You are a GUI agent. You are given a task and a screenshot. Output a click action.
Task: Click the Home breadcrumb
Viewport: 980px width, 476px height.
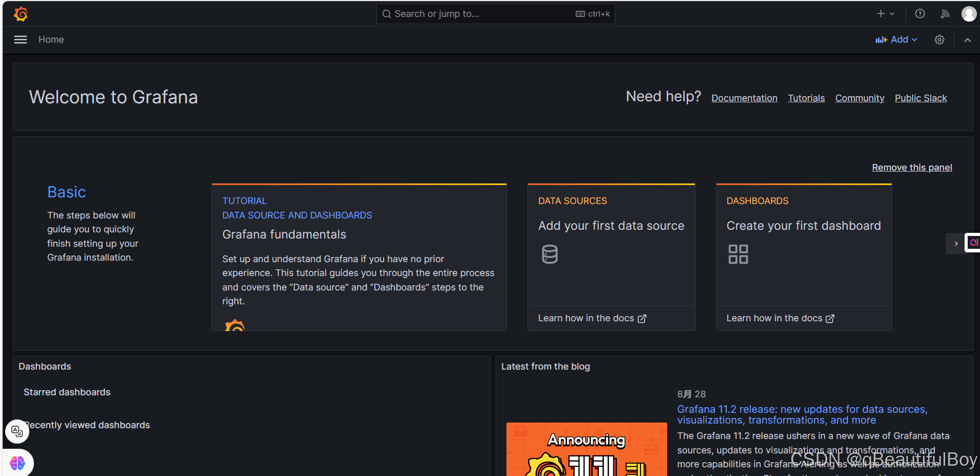pos(51,40)
